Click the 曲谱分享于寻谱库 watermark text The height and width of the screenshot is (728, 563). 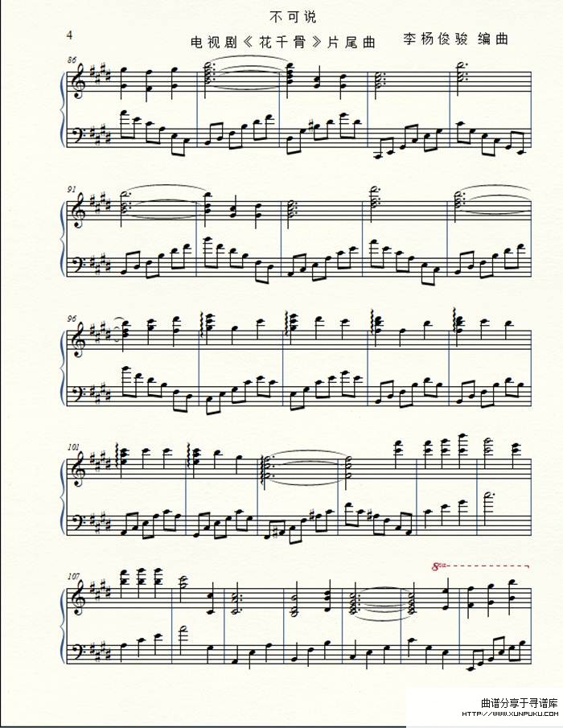[520, 703]
